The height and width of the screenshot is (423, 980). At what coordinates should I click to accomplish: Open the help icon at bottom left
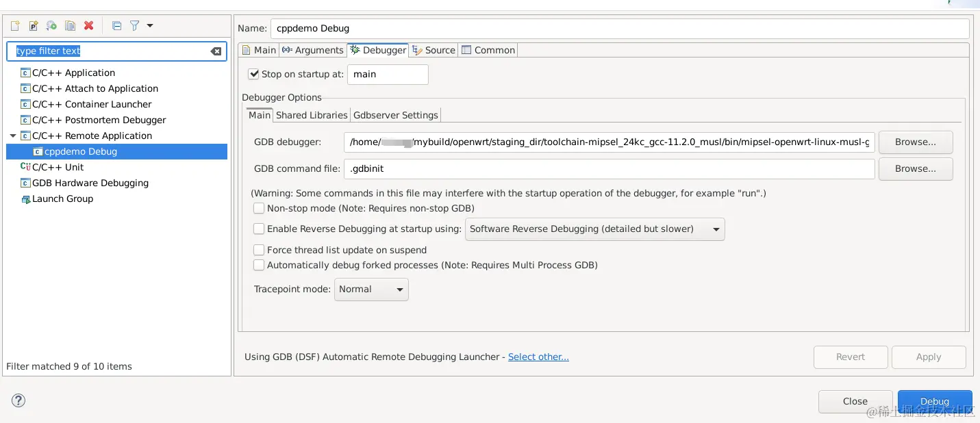tap(18, 400)
